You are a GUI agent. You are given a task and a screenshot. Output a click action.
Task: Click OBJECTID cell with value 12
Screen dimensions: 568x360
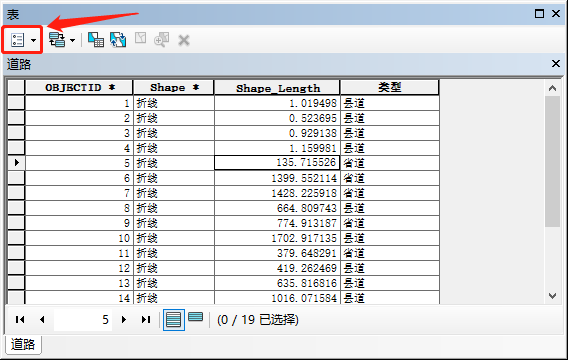79,268
